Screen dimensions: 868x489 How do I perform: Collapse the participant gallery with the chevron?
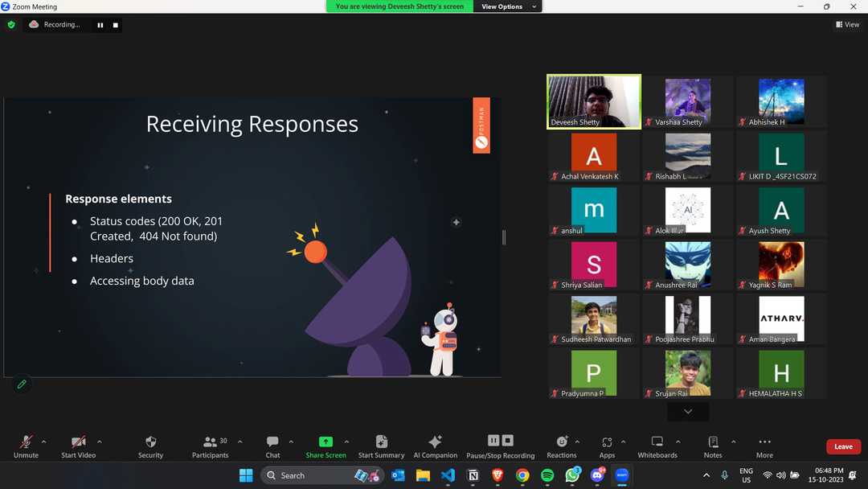coord(687,411)
